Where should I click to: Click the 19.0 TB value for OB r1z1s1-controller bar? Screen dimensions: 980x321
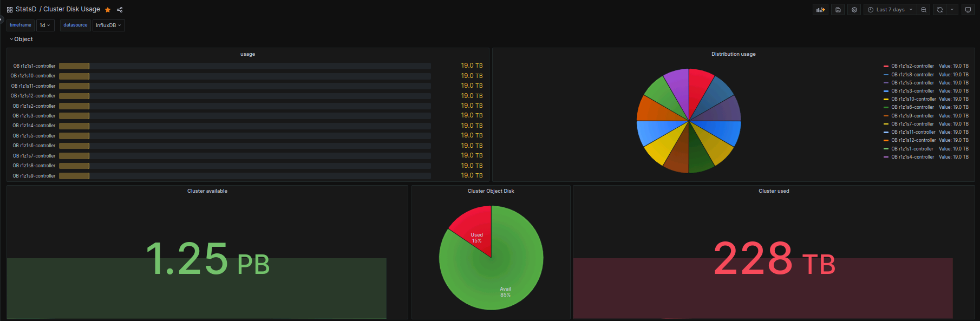point(472,65)
